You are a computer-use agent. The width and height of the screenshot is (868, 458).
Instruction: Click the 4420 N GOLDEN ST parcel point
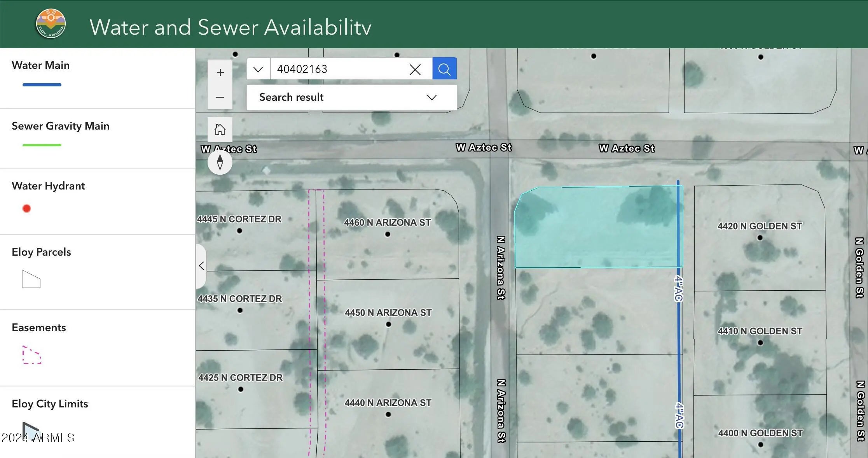click(x=760, y=238)
